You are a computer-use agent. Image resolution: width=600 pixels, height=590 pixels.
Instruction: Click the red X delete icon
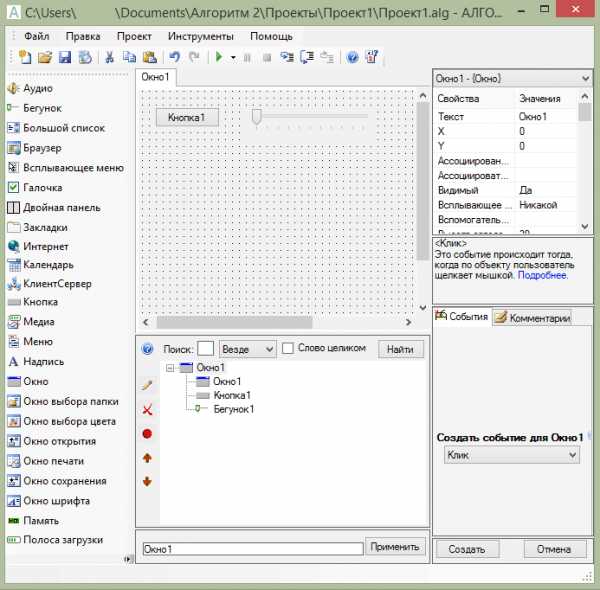(148, 409)
